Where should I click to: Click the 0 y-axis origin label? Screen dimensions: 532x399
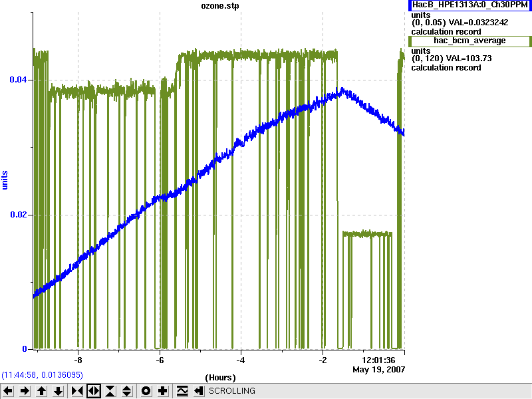(25, 348)
